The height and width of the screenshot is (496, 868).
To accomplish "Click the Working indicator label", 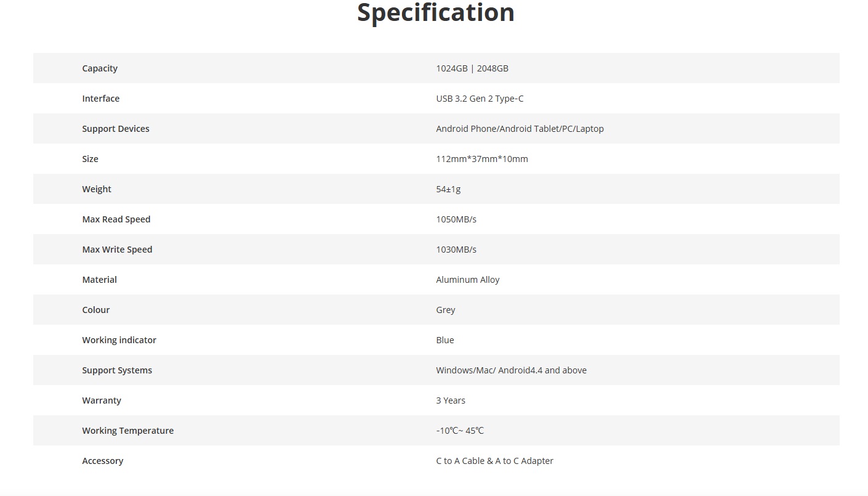I will pyautogui.click(x=119, y=340).
